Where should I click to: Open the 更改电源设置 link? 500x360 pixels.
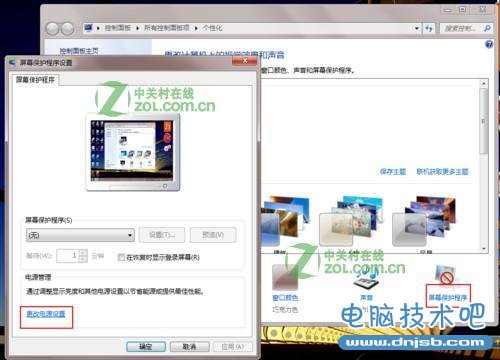point(46,314)
